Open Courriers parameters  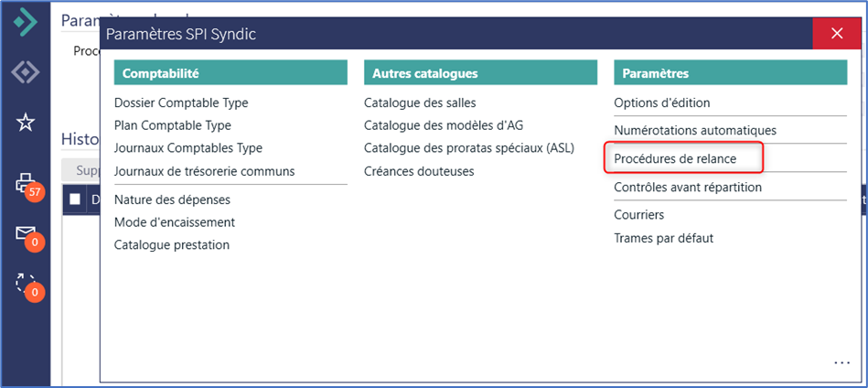(638, 215)
